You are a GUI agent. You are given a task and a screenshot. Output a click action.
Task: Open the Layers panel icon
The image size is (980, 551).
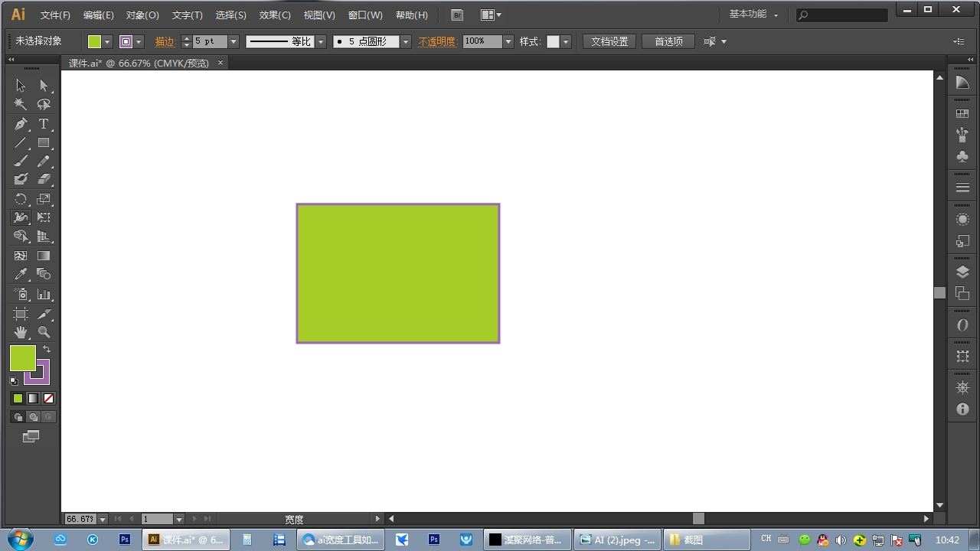[962, 272]
